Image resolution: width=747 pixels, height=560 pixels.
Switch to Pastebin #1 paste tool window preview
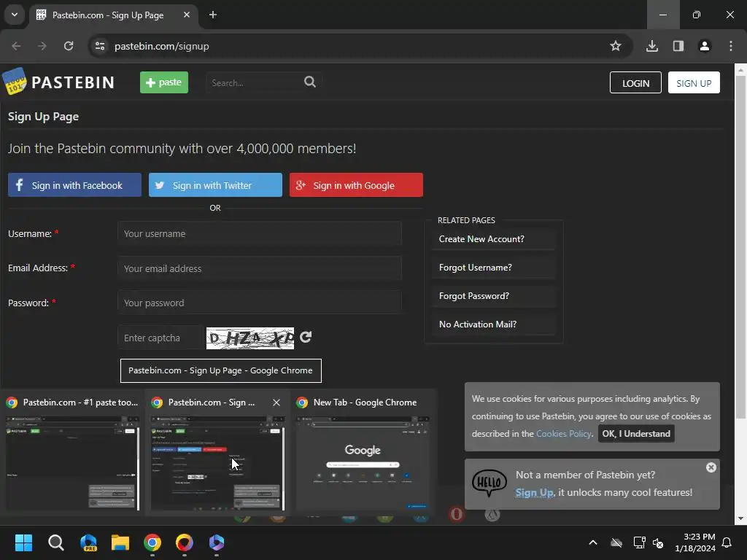tap(72, 452)
